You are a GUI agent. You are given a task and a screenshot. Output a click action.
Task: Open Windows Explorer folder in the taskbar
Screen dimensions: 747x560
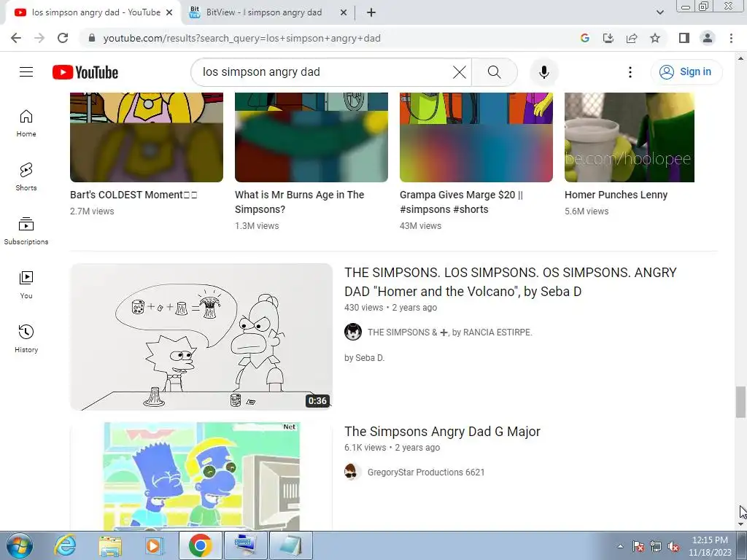point(111,545)
